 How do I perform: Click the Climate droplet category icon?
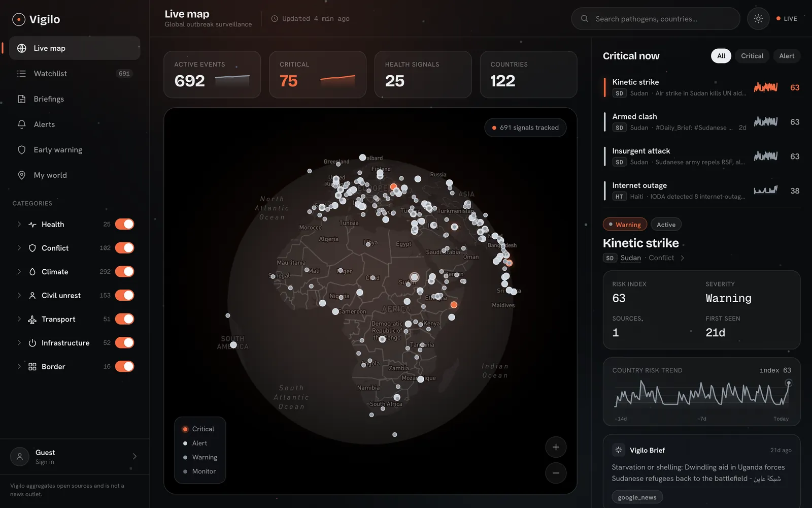click(x=32, y=272)
